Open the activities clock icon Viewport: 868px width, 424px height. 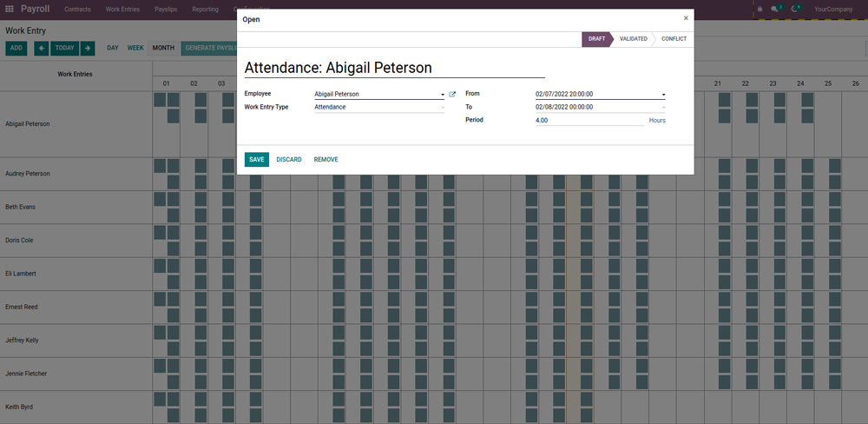coord(796,9)
